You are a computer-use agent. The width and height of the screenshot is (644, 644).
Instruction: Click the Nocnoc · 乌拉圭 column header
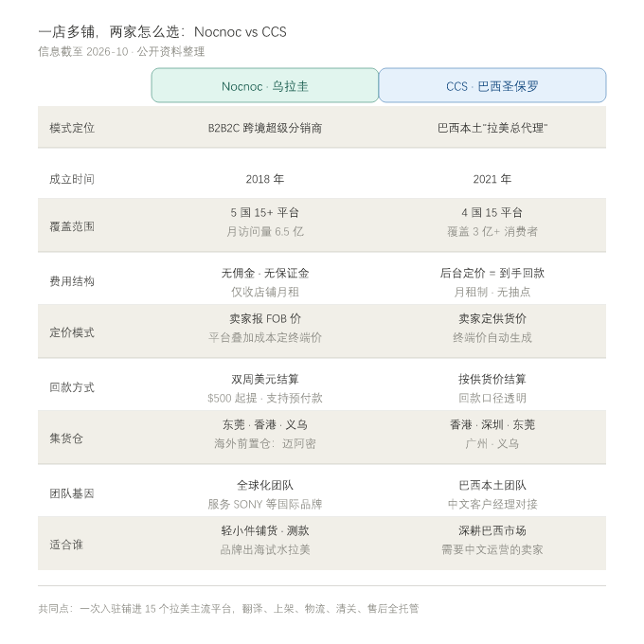coord(265,85)
